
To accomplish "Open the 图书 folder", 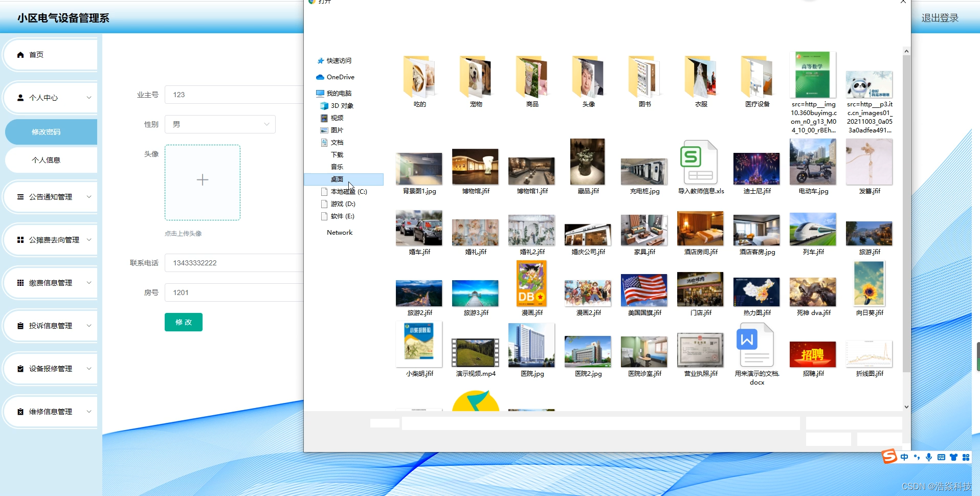I will point(644,77).
